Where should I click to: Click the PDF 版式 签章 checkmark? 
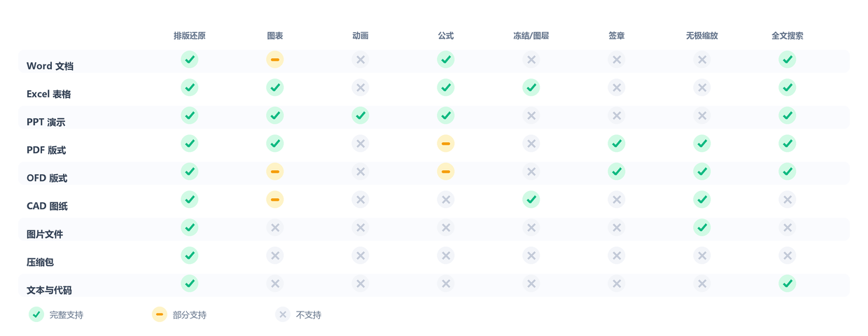pos(617,143)
